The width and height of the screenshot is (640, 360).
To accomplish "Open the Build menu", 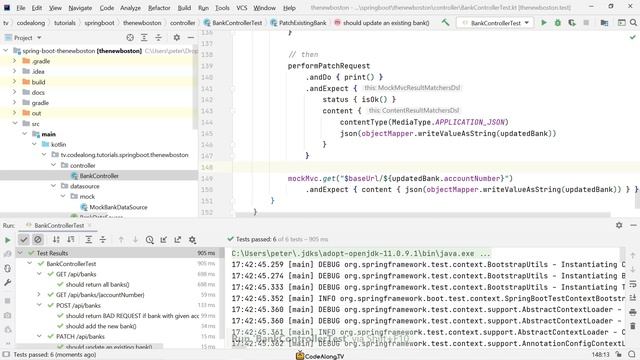I will 184,8.
